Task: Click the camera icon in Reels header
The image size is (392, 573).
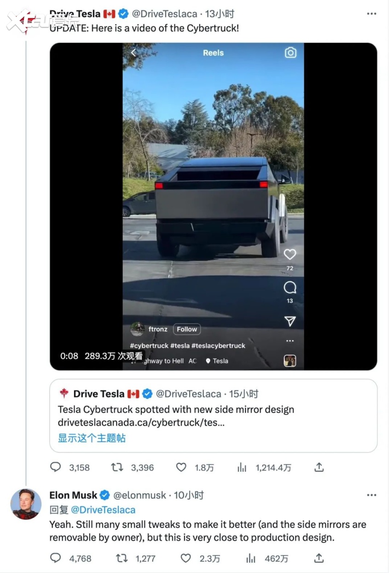Action: (290, 53)
